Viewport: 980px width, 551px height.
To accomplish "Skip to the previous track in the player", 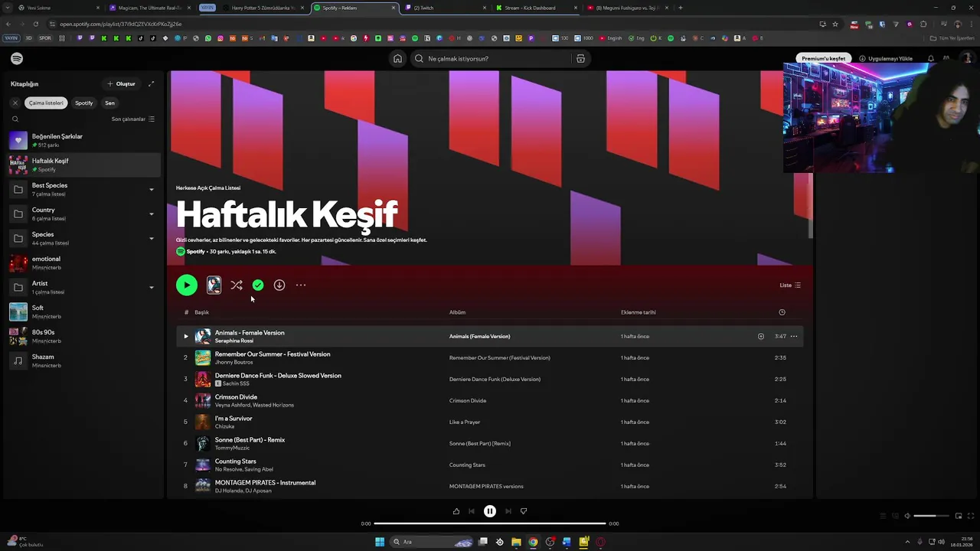I will pos(472,511).
